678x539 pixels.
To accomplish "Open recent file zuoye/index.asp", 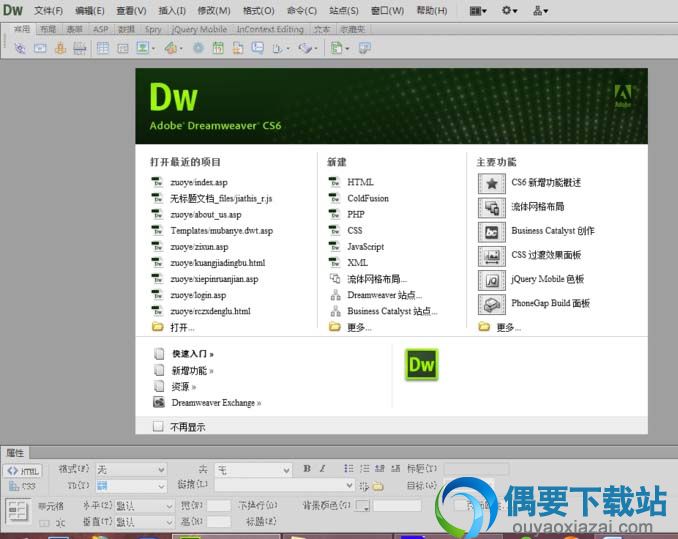I will [199, 182].
